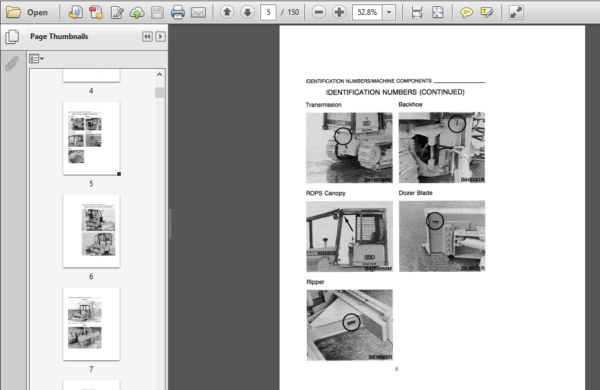This screenshot has width=600, height=390.
Task: Click the 'IDENTIFICATION NUMBERS/MACHINE COMPONENTS' header line
Action: tap(368, 81)
